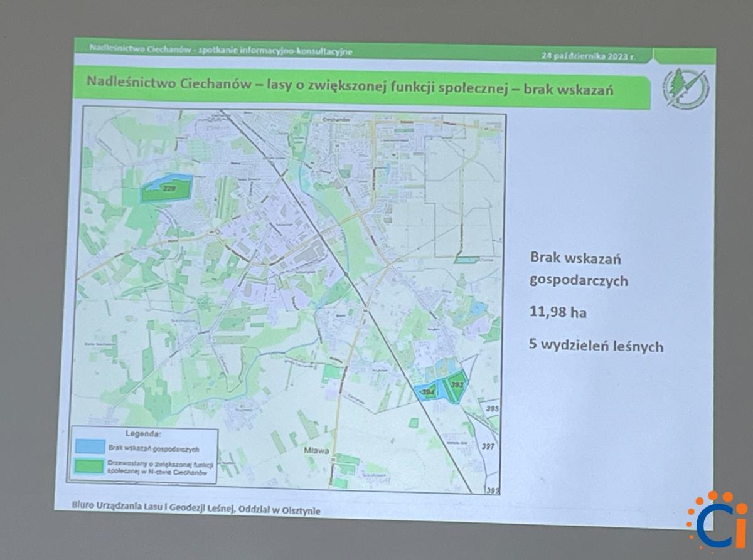Select forest parcel labeled 393 on map
The image size is (753, 560).
click(456, 386)
